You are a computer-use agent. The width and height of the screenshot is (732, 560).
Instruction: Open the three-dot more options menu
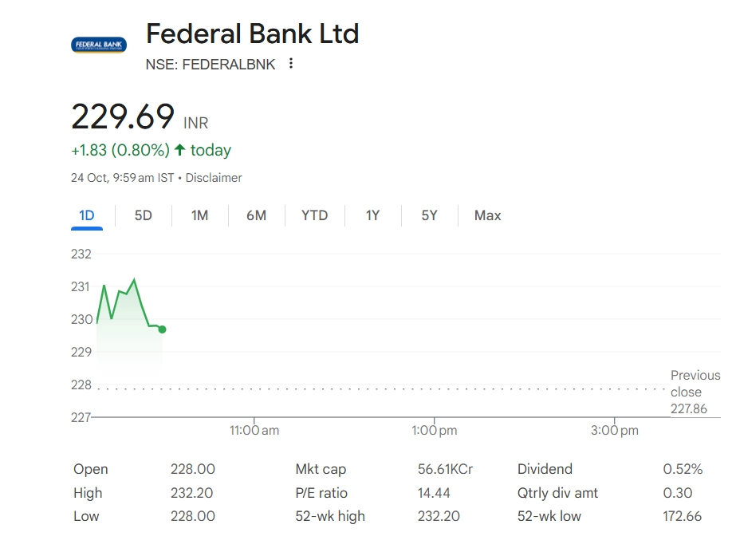291,64
